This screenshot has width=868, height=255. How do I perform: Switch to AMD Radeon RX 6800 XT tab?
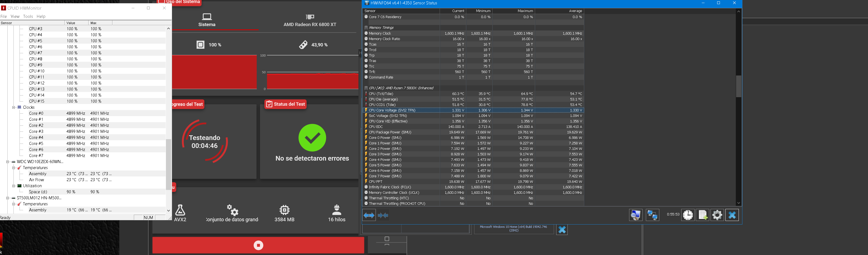point(310,20)
